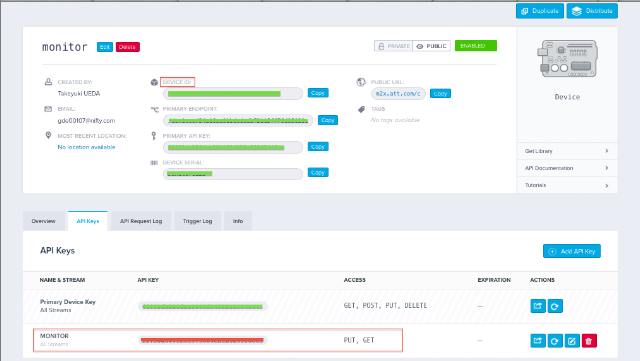Select the Device ID field
Screen dimensions: 640x361
click(233, 94)
